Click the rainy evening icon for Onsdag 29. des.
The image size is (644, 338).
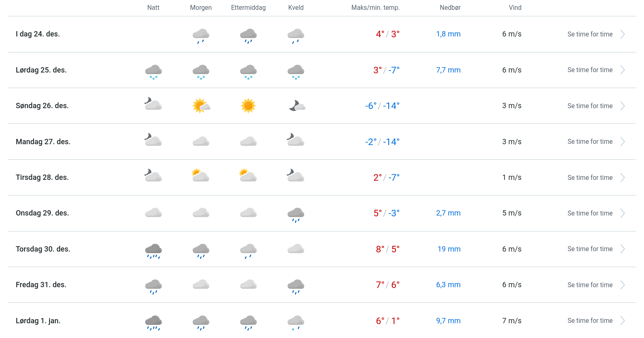(296, 215)
